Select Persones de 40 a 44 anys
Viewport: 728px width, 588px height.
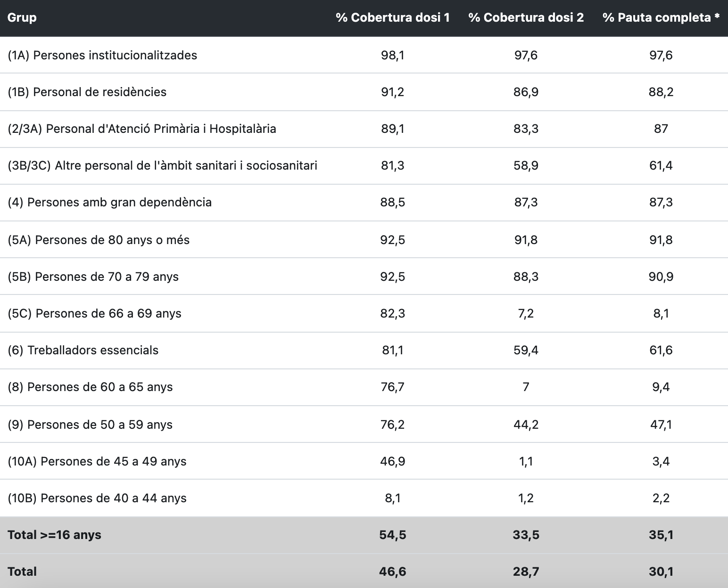click(97, 498)
